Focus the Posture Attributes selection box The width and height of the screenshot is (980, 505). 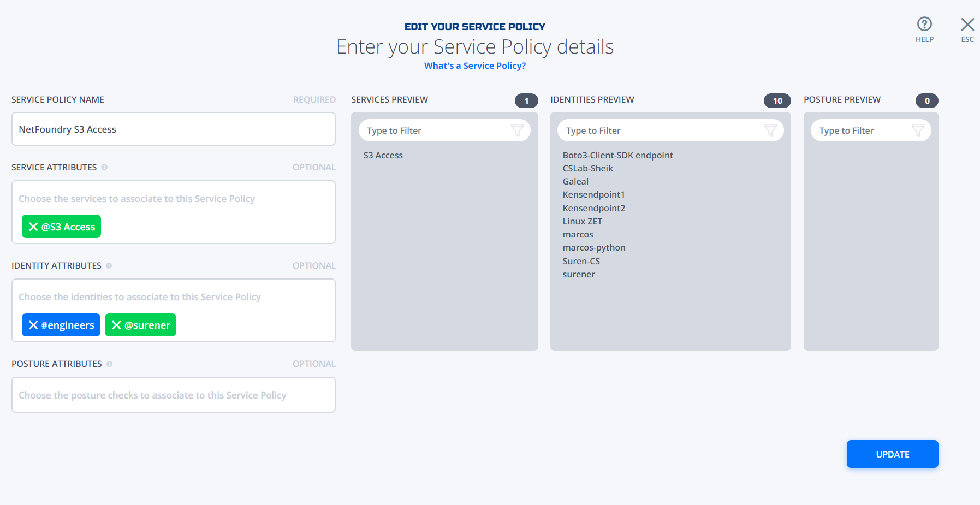tap(174, 395)
